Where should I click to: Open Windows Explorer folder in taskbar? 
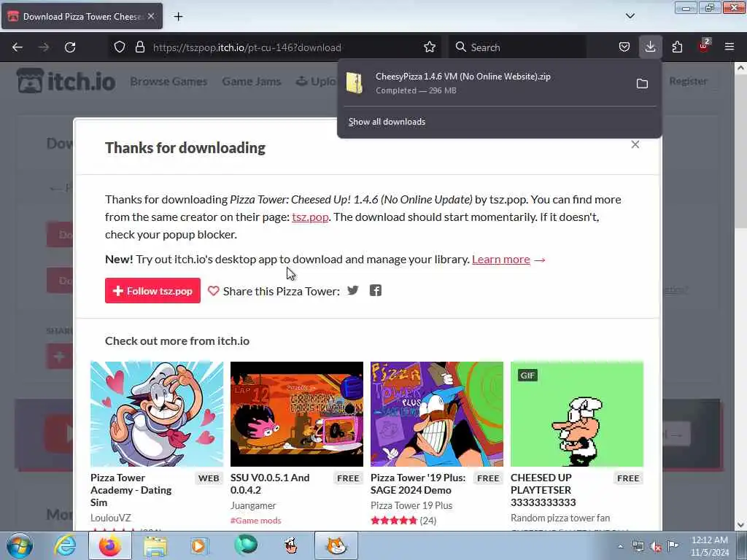point(155,545)
